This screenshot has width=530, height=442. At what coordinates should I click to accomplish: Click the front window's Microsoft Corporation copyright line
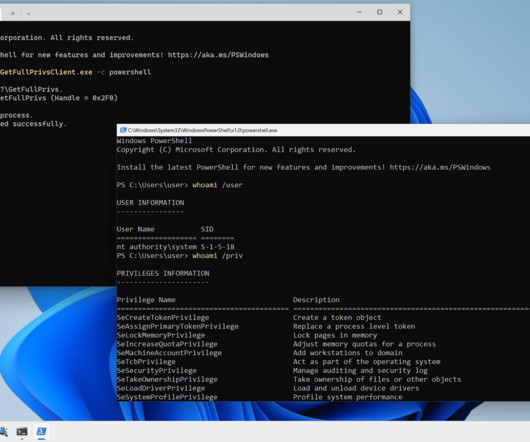236,150
